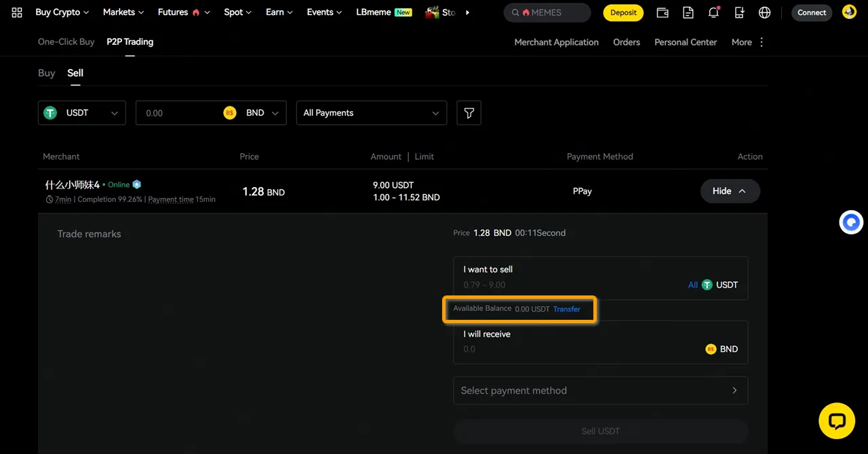This screenshot has width=868, height=454.
Task: Collapse the merchant offer with Hide
Action: tap(730, 191)
